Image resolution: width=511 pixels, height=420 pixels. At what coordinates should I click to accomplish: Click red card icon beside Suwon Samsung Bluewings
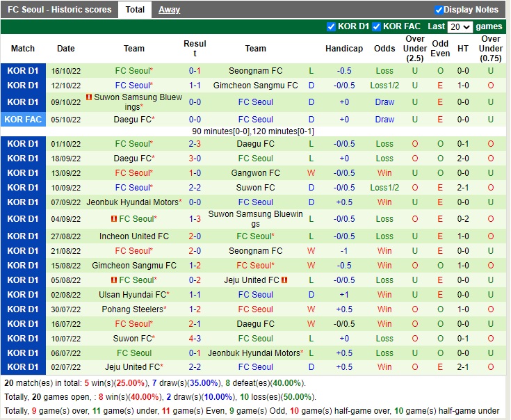pyautogui.click(x=89, y=97)
